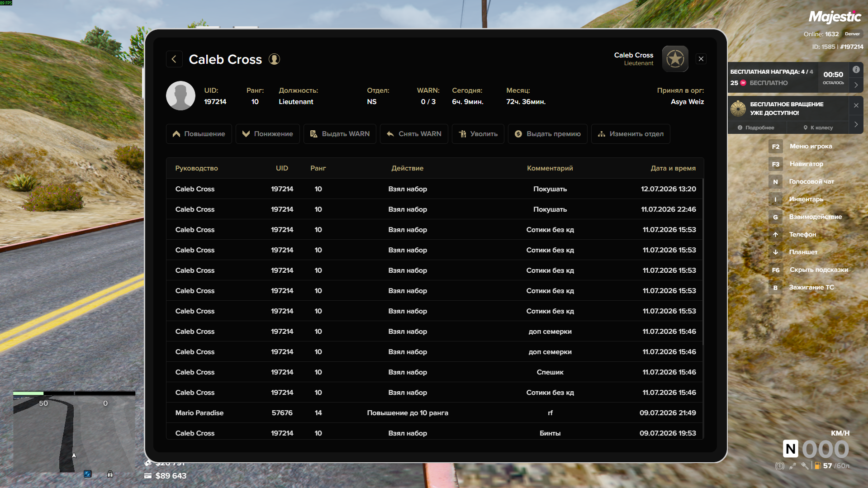Click the Бинты comment cell
This screenshot has width=868, height=488.
coord(550,433)
